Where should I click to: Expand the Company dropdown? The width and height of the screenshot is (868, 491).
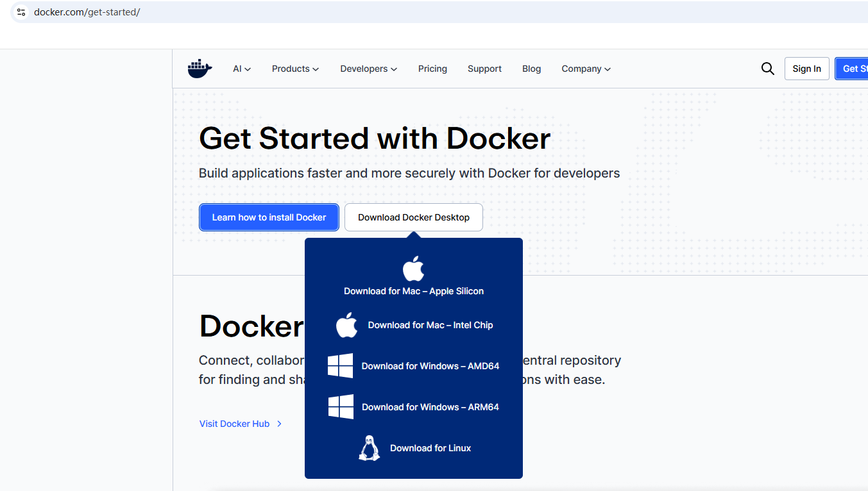pos(586,69)
